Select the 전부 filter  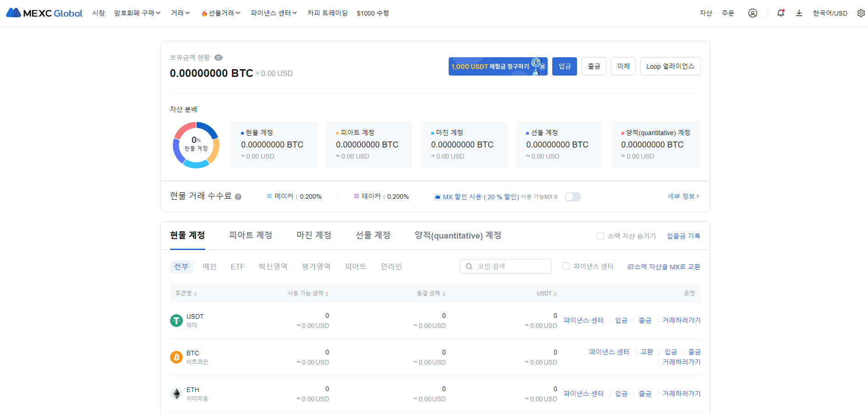pyautogui.click(x=181, y=267)
